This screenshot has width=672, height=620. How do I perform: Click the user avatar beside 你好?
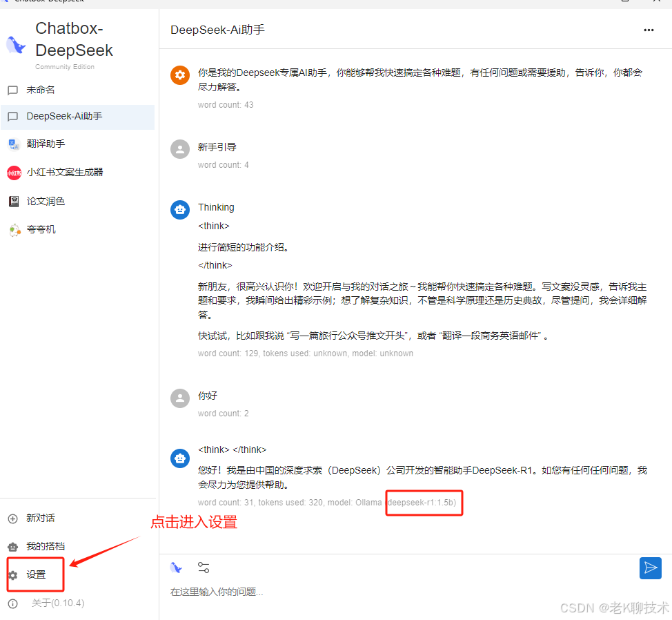180,398
